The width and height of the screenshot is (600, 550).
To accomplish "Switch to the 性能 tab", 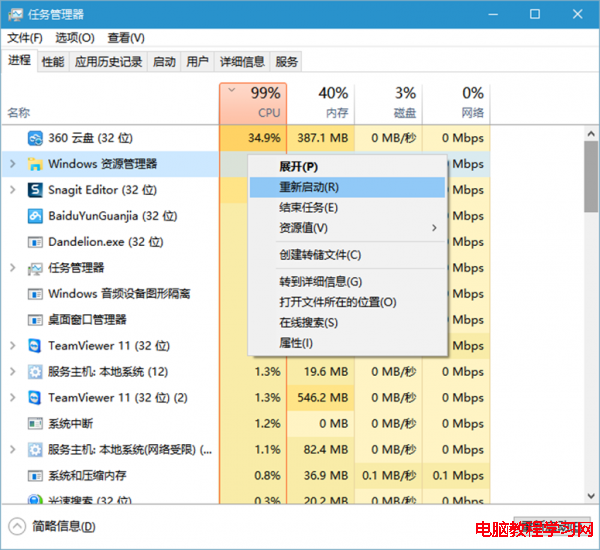I will point(53,62).
